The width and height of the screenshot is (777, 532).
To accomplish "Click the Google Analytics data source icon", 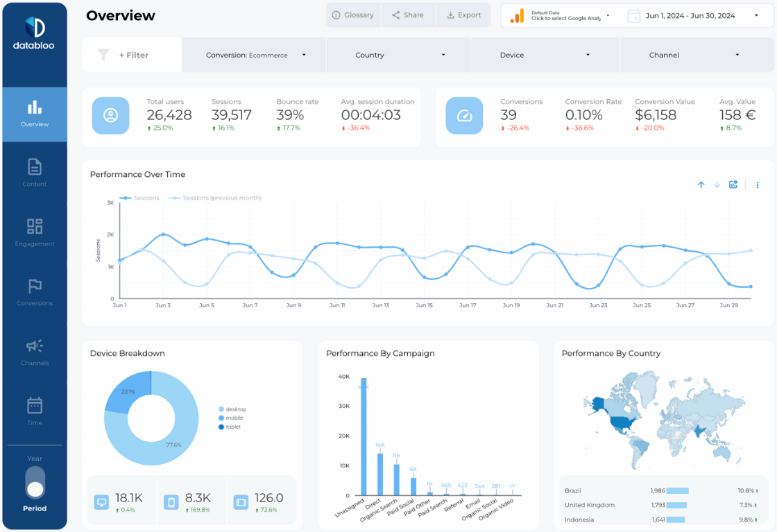I will tap(517, 16).
